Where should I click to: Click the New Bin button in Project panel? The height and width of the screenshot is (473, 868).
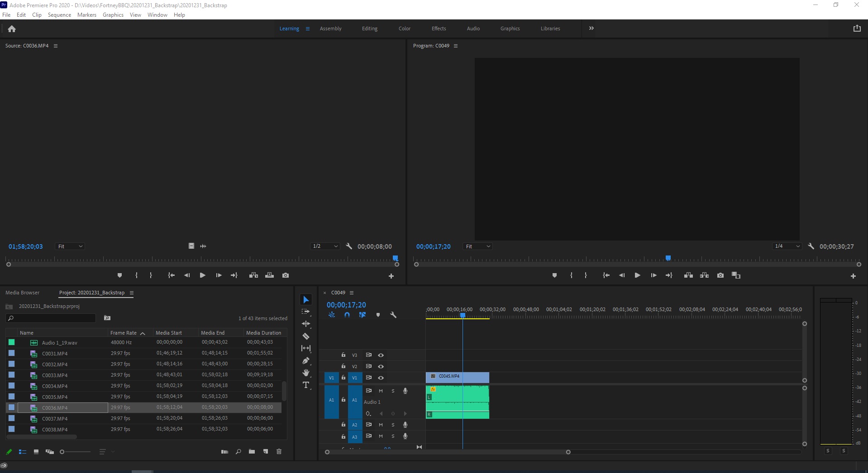(x=252, y=451)
